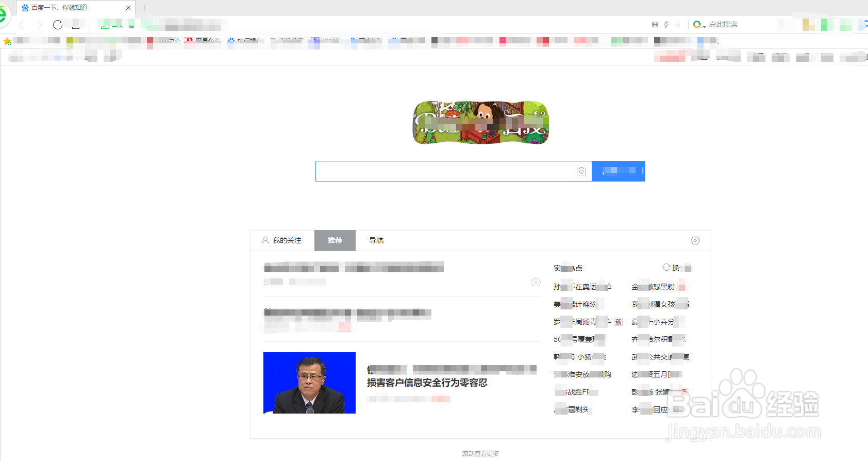This screenshot has height=461, width=868.
Task: Open the hot topic containing 战胜
Action: click(576, 392)
